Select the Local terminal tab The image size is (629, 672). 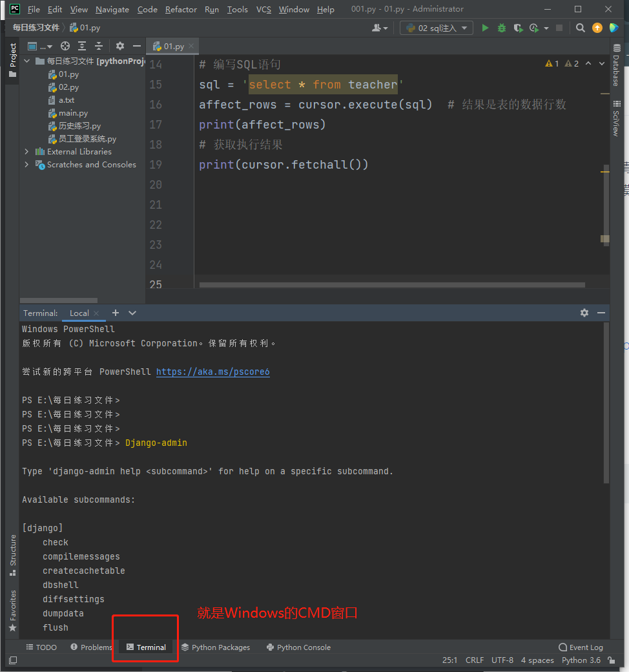point(79,313)
